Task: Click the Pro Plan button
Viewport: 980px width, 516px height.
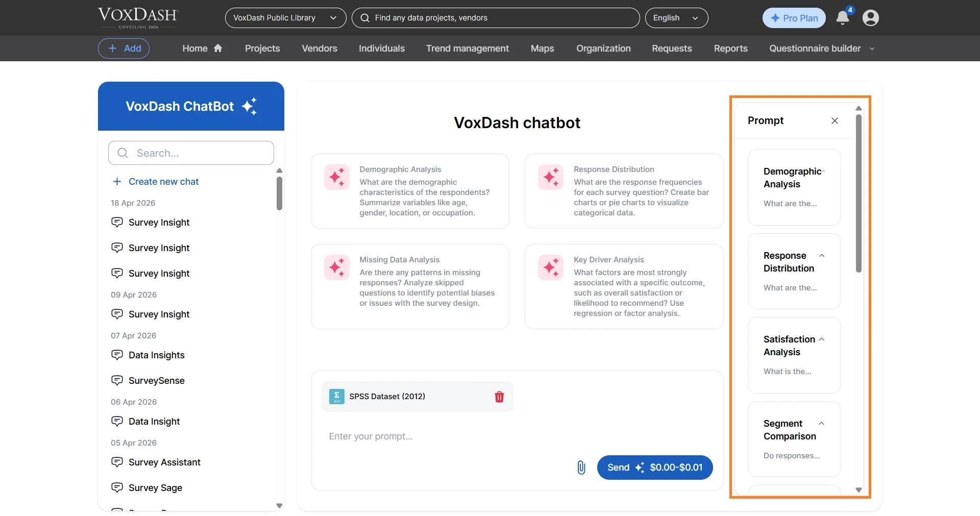Action: 794,18
